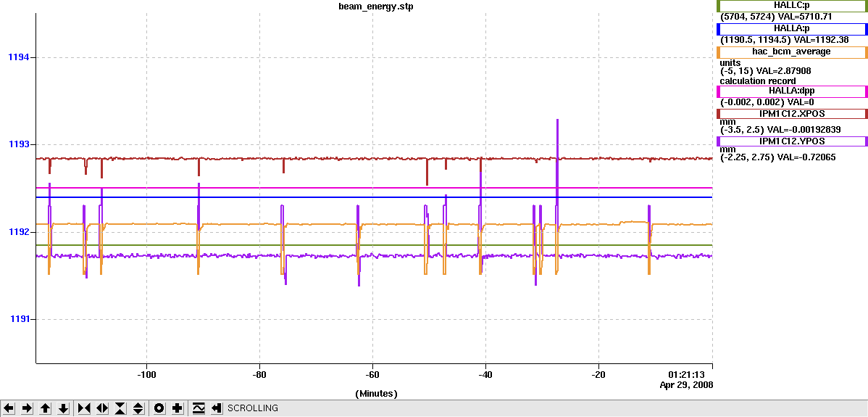Click the SCROLLING status text

pyautogui.click(x=252, y=408)
